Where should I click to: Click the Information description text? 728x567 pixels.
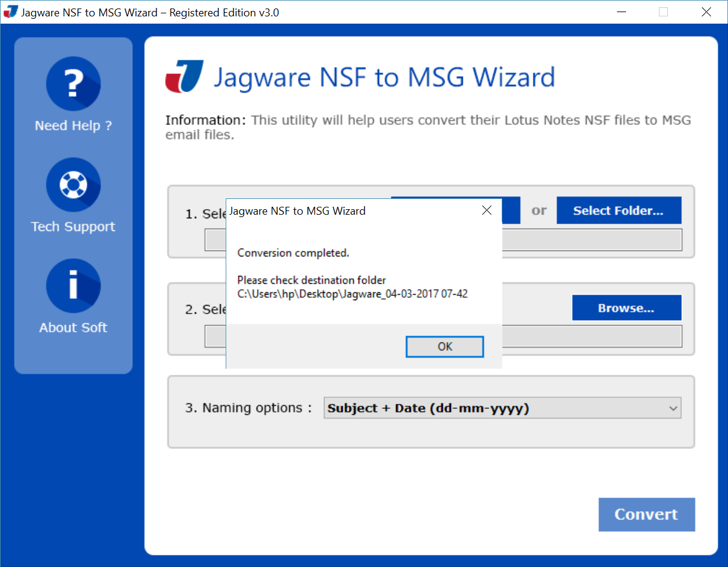pyautogui.click(x=428, y=127)
